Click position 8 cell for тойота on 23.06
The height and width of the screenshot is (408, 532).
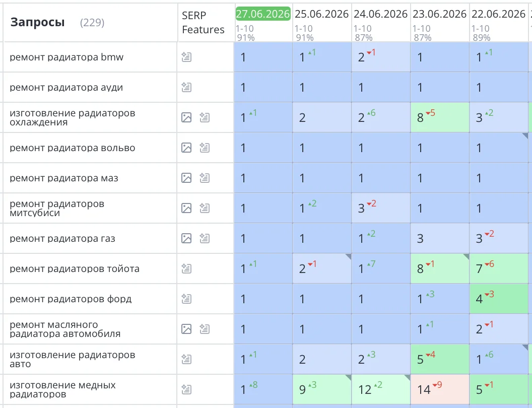(x=440, y=268)
